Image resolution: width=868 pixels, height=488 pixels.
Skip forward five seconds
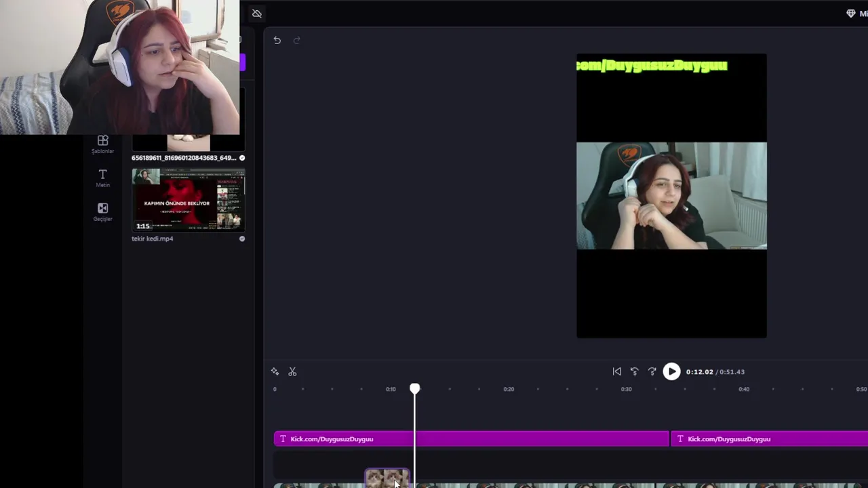point(652,371)
